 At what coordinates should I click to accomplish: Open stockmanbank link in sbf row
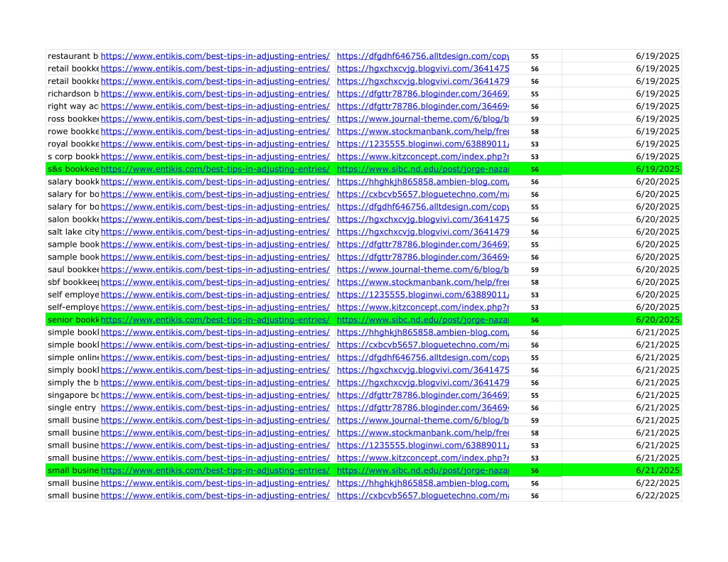422,281
